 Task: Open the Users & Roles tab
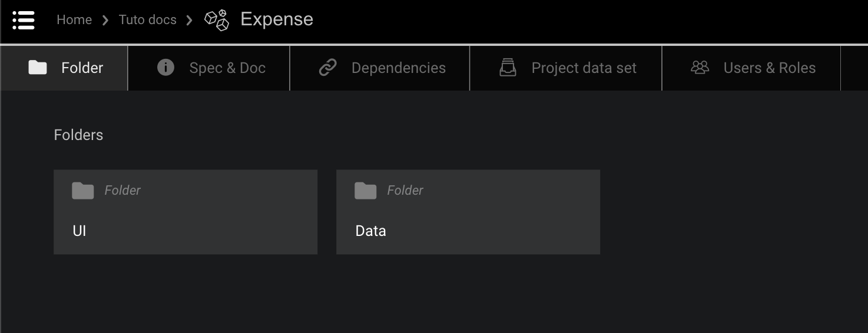pyautogui.click(x=769, y=68)
